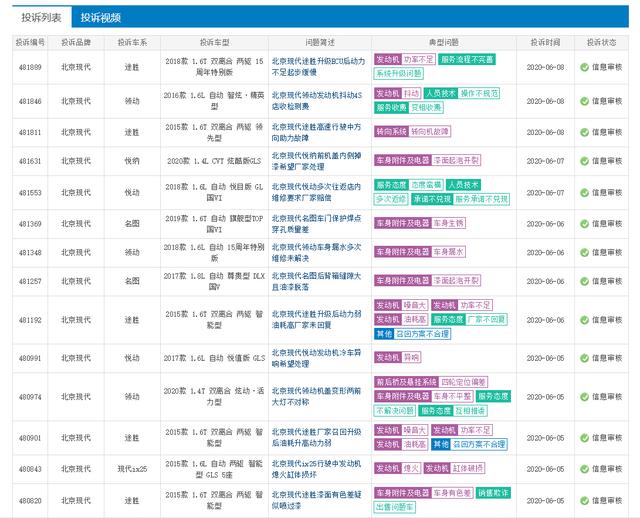Click the 发动机 熄火 tag
Viewport: 640px width, 518px height.
click(x=397, y=469)
